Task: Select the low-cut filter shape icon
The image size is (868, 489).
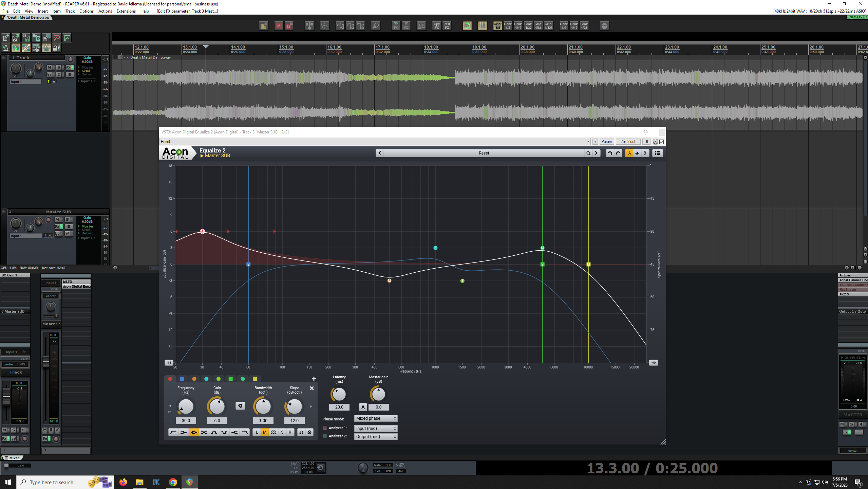Action: click(173, 432)
